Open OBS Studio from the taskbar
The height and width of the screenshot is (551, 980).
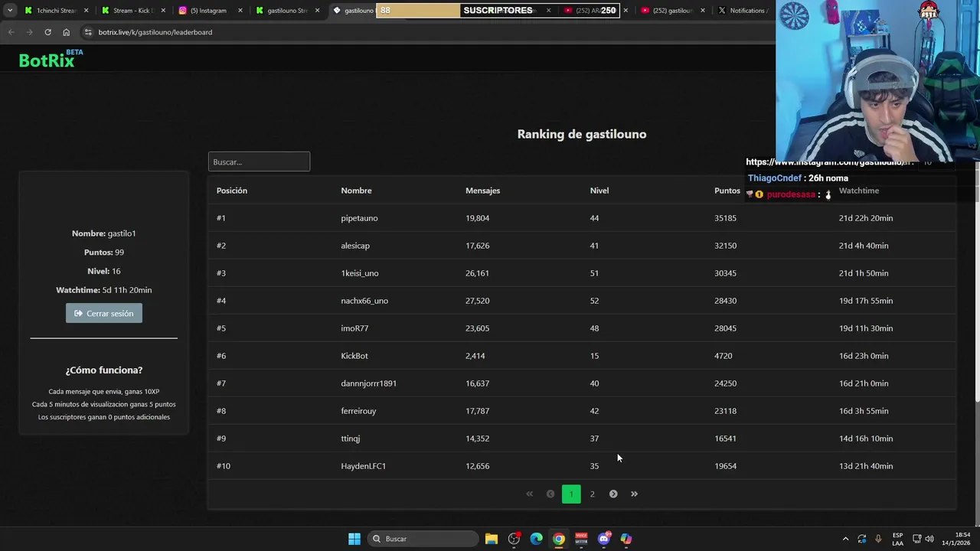coord(514,539)
